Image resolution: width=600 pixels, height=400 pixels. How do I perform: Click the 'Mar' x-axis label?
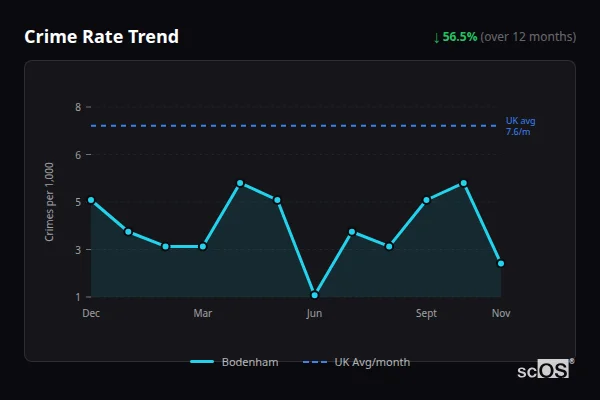pyautogui.click(x=203, y=313)
